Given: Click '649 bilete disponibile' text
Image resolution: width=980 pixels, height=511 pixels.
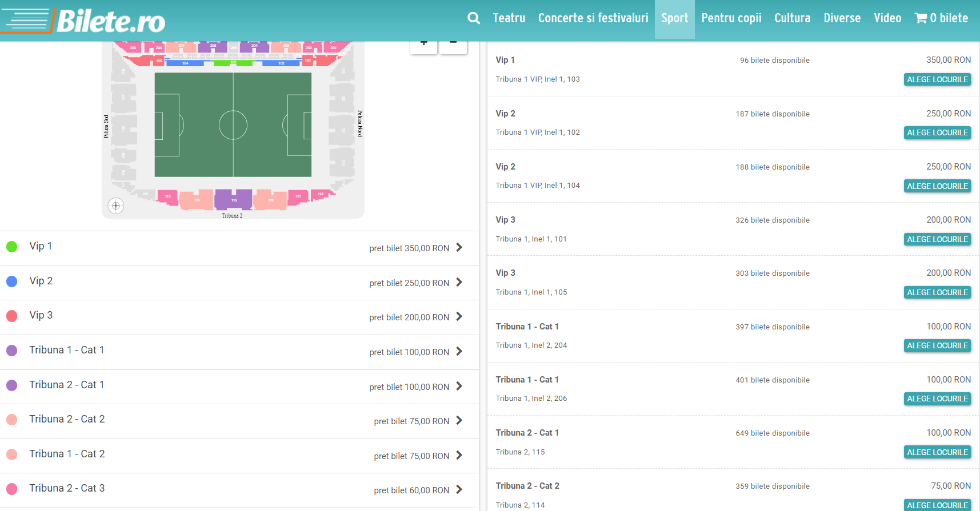Looking at the screenshot, I should tap(773, 433).
